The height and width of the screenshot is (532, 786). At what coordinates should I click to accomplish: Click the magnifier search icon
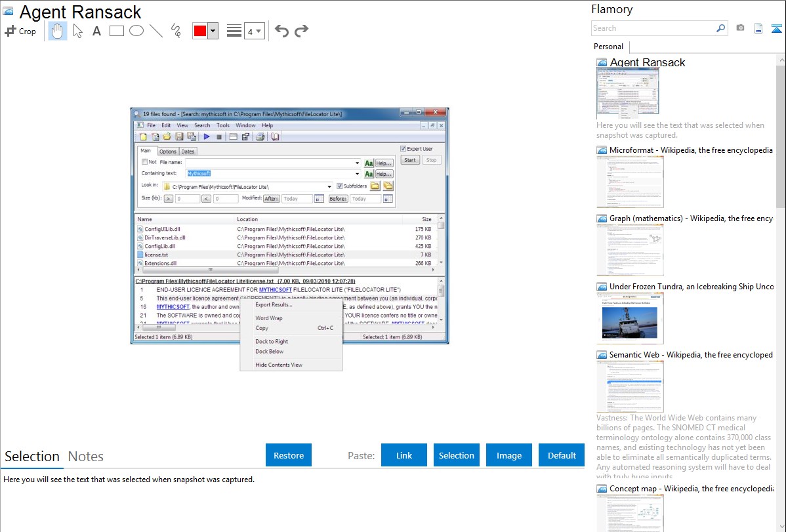coord(720,28)
